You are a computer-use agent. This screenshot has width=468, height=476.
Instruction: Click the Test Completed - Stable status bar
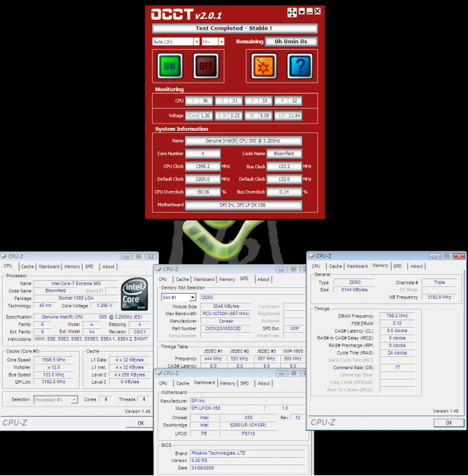[235, 29]
